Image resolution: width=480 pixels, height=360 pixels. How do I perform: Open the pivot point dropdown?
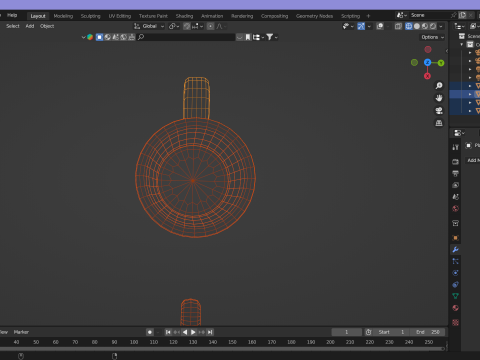click(174, 26)
